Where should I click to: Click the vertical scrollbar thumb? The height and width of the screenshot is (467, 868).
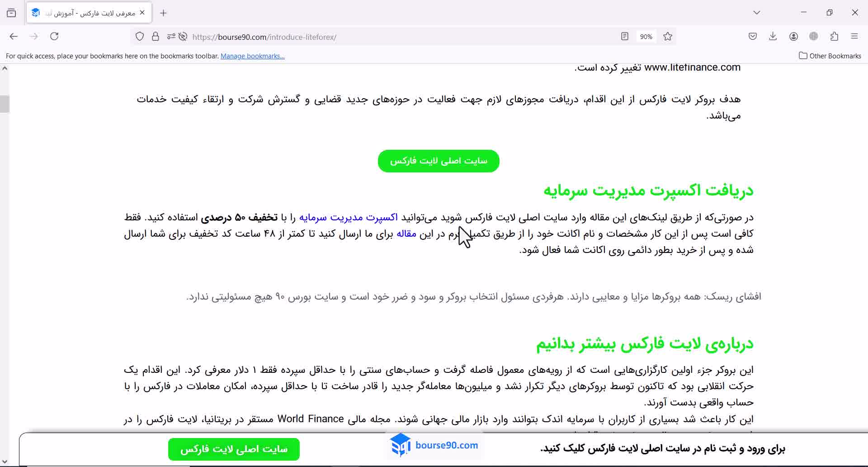pyautogui.click(x=5, y=104)
